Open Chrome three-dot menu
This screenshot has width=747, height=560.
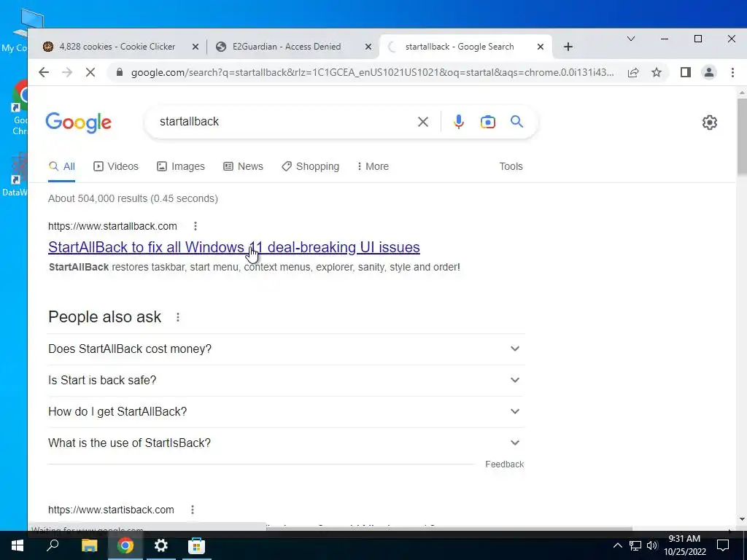pos(732,72)
